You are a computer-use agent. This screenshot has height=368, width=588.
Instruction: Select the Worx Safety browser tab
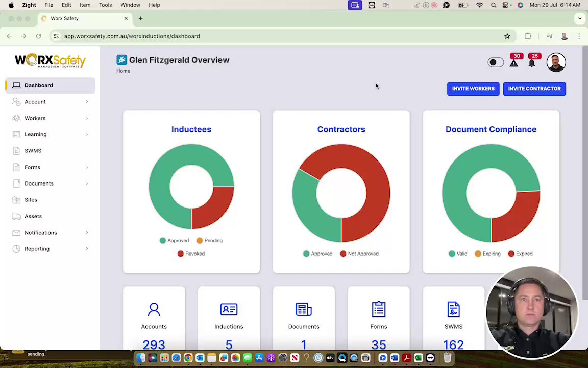[x=85, y=18]
